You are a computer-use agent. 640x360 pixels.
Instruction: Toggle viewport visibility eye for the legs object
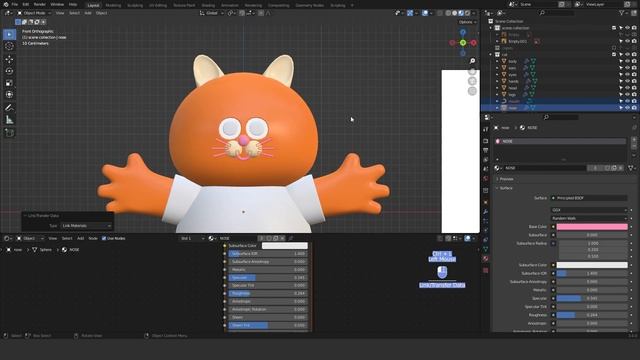(627, 95)
